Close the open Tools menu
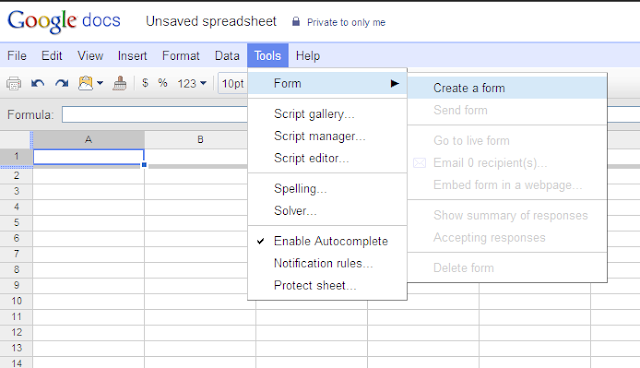 point(268,55)
